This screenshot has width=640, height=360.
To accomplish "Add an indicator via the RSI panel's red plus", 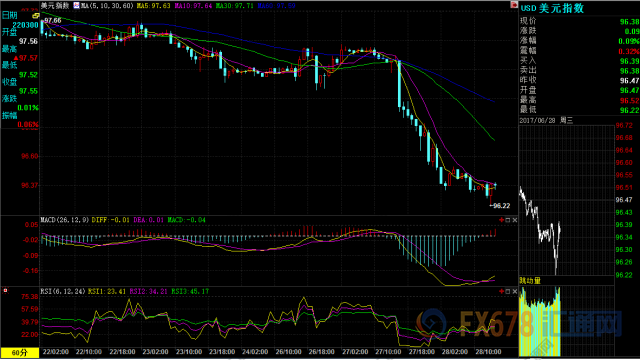I will pyautogui.click(x=502, y=291).
